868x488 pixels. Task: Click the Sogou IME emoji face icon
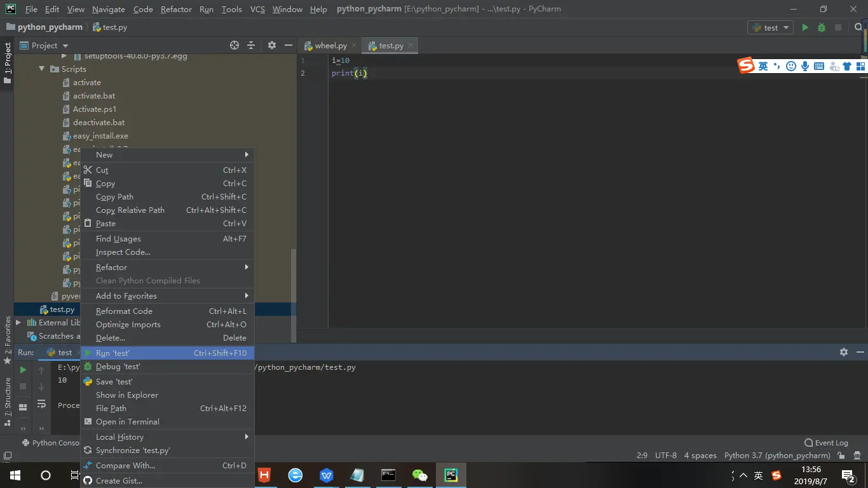pyautogui.click(x=791, y=66)
